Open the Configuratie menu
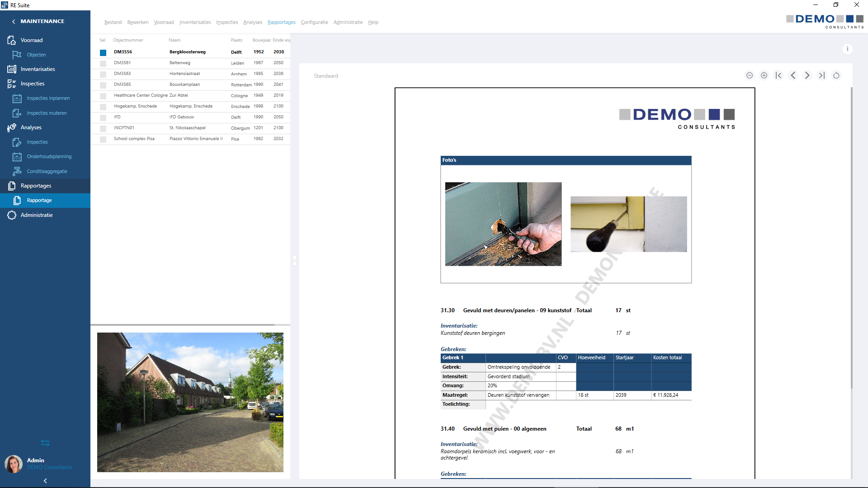 [x=314, y=22]
